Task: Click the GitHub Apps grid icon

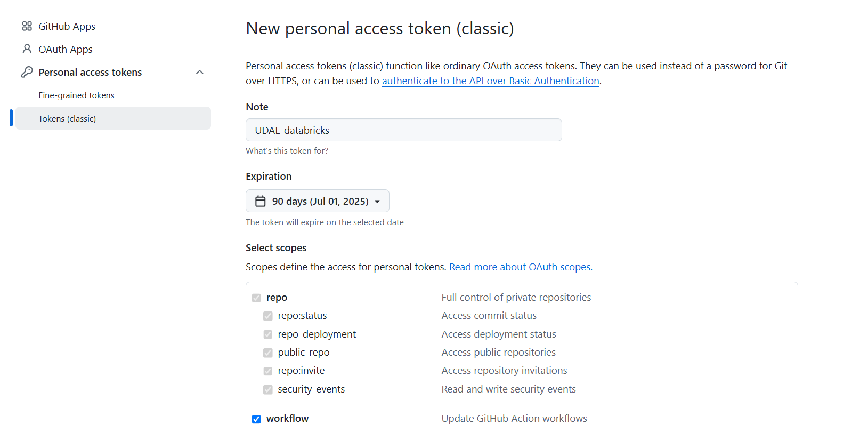Action: [27, 26]
